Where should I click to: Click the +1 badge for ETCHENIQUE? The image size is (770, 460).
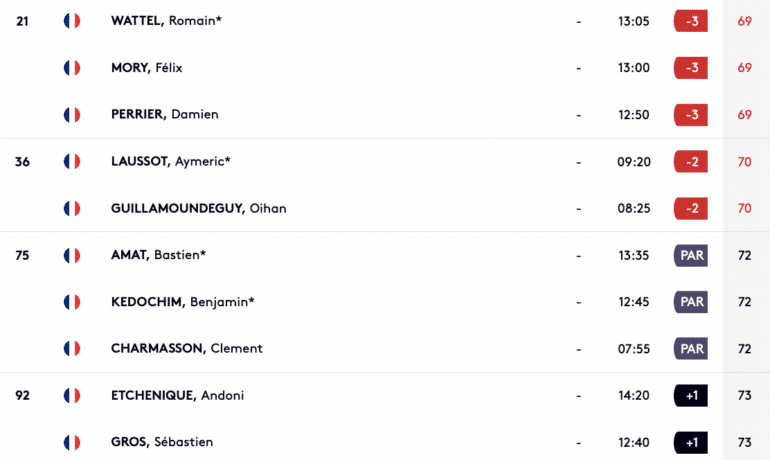tap(691, 395)
